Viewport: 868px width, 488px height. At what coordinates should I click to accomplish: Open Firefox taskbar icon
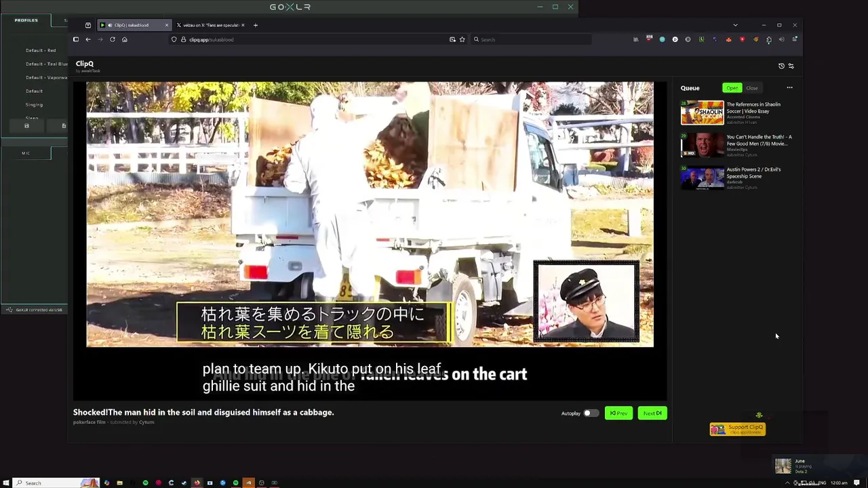[197, 483]
